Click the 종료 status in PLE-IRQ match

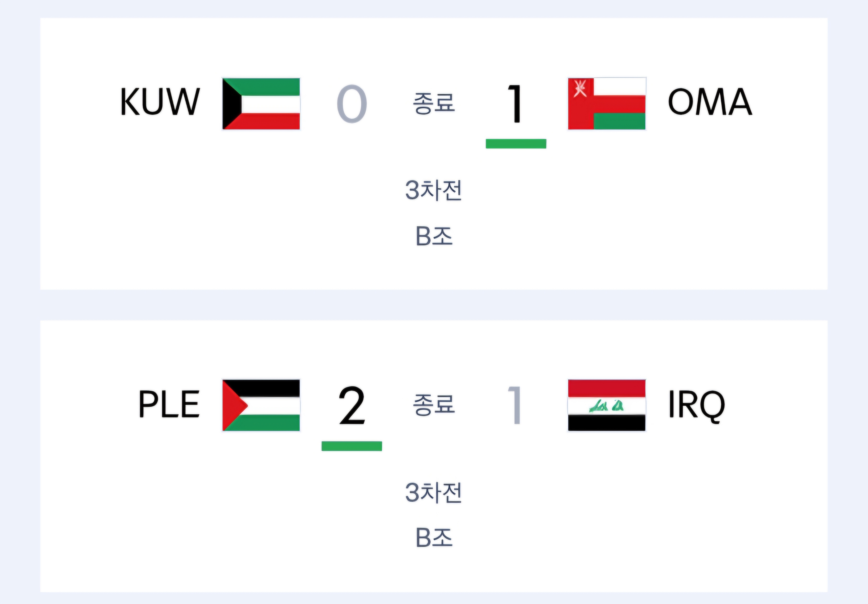(x=434, y=405)
